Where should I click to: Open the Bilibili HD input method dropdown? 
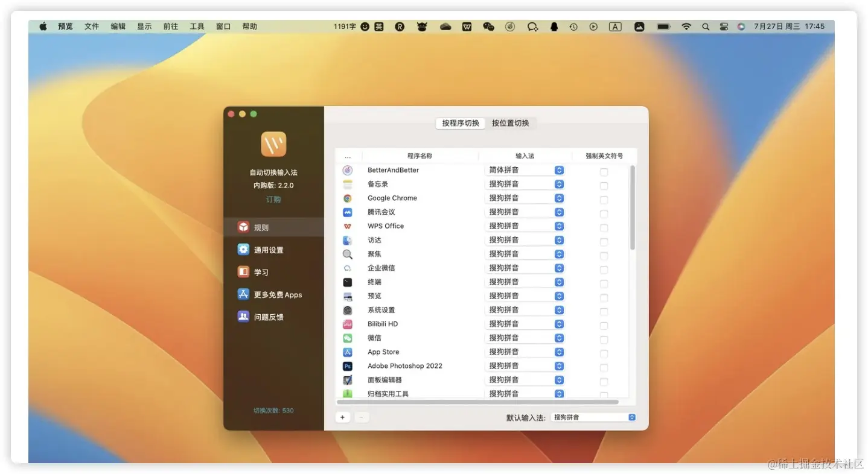click(525, 324)
